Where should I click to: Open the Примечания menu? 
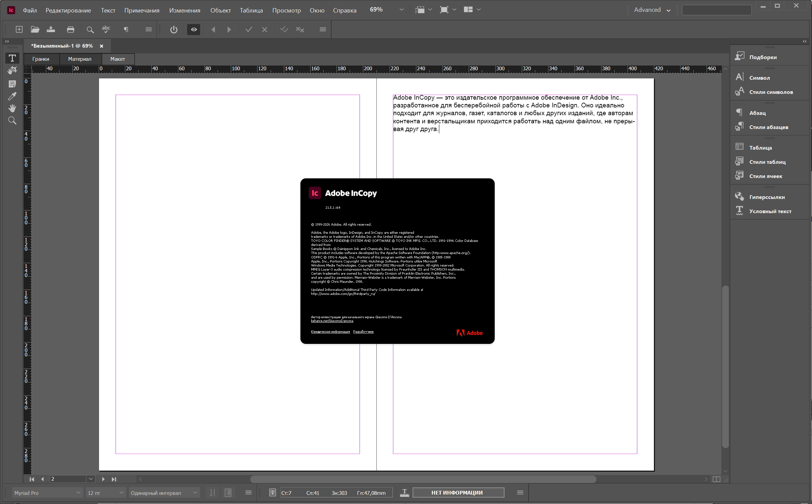pos(142,10)
